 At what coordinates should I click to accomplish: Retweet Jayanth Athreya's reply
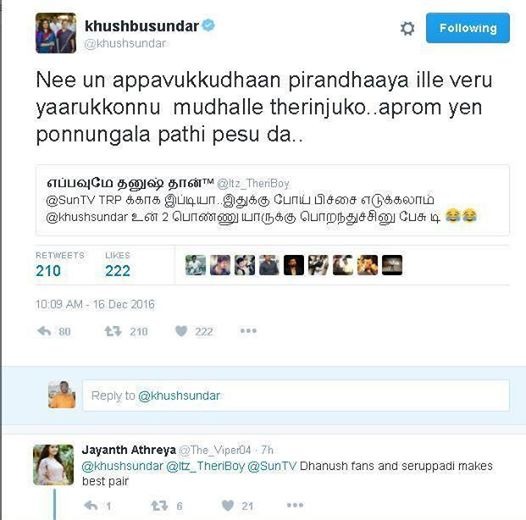coord(159,506)
